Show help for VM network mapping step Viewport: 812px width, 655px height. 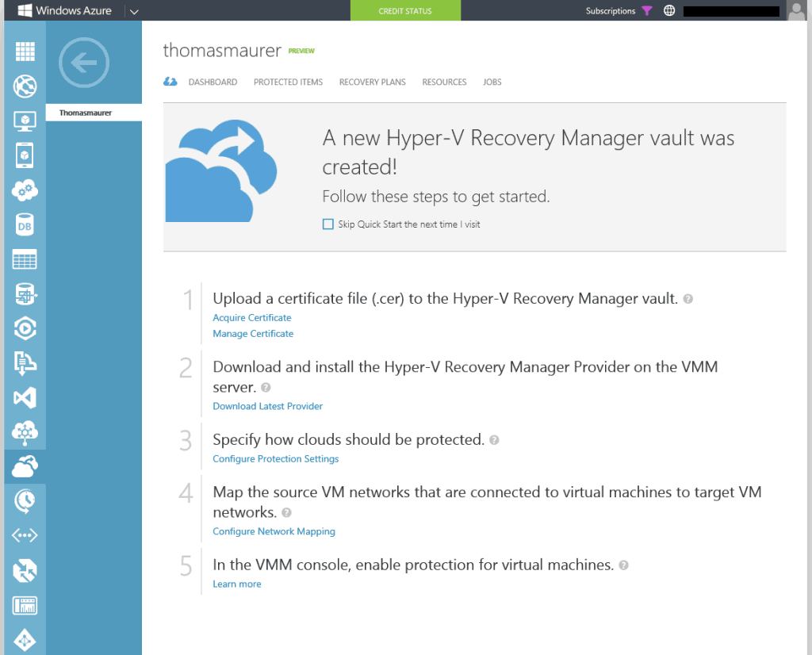tap(286, 512)
